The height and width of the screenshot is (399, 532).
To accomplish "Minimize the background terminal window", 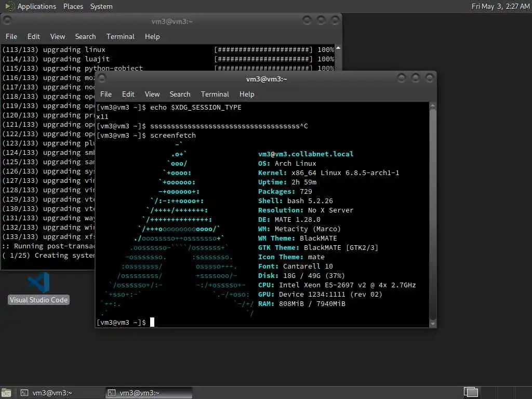I will 307,21.
